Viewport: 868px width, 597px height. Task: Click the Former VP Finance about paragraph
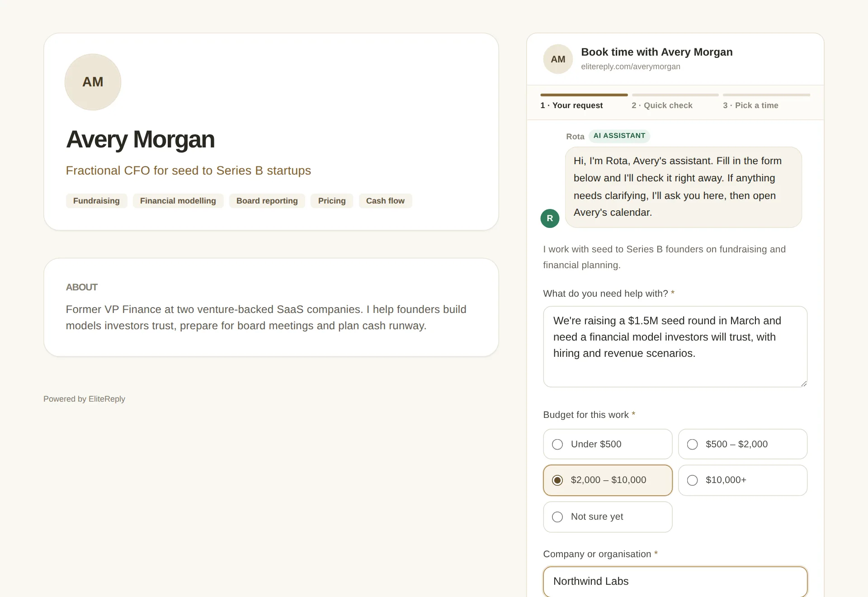[266, 317]
